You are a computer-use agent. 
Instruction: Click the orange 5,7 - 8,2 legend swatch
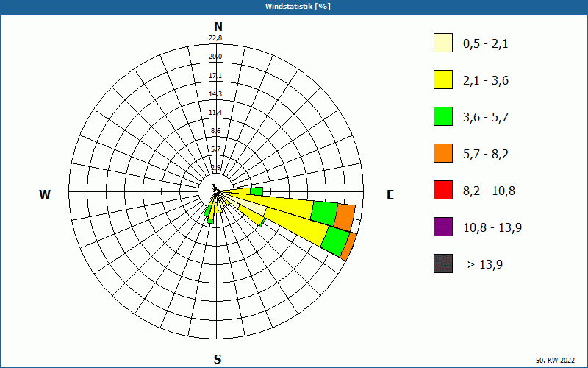[x=443, y=153]
